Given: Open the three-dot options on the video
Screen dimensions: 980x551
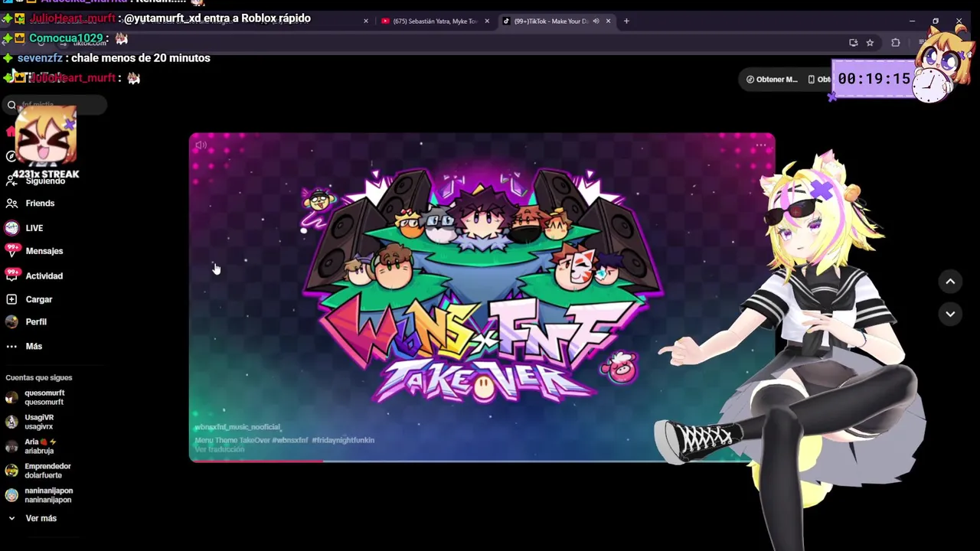Looking at the screenshot, I should pos(761,145).
